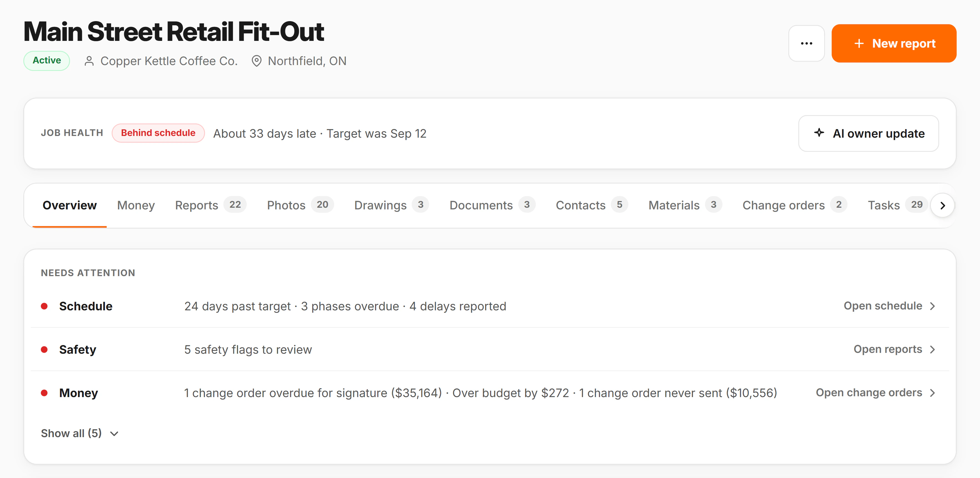This screenshot has width=980, height=478.
Task: Click the orange New report button
Action: click(894, 43)
